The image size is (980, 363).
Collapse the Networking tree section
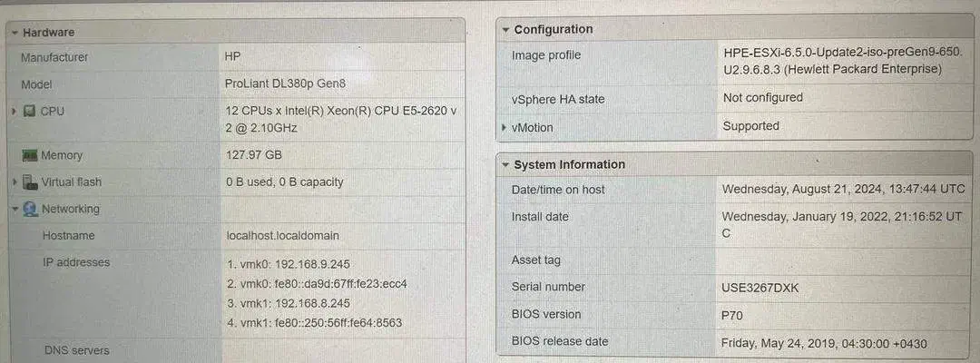tap(15, 210)
